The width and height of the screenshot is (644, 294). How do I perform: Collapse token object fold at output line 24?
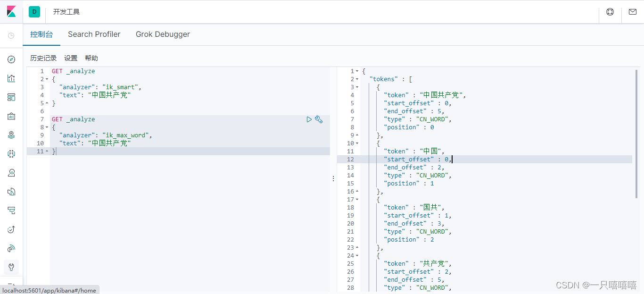(357, 256)
